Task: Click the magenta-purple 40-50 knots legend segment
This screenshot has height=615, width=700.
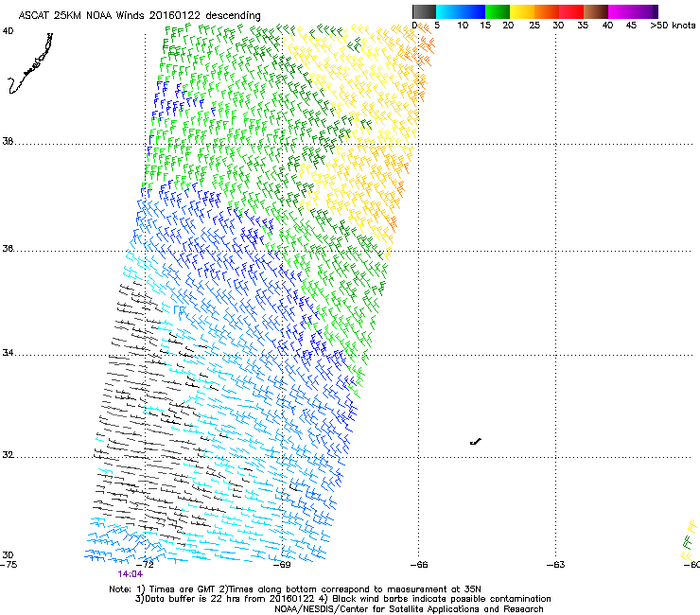Action: [633, 11]
